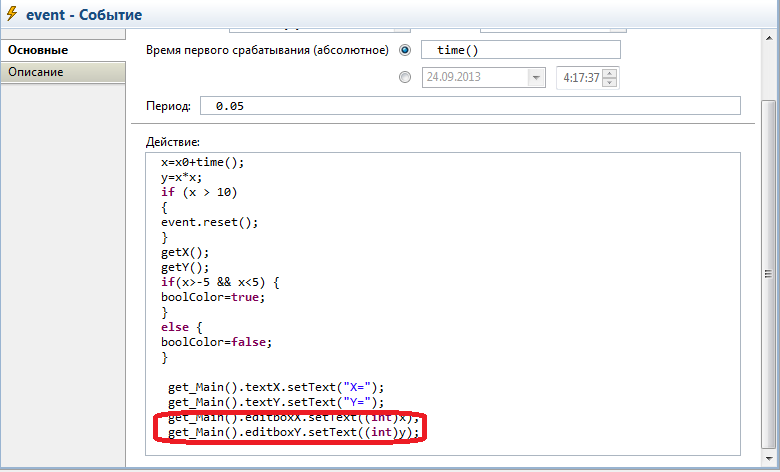Image resolution: width=780 pixels, height=472 pixels.
Task: Click the event.reset(); line
Action: pos(209,222)
